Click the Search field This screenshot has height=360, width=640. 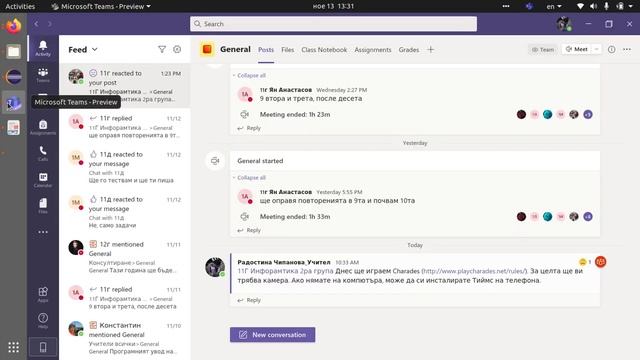pyautogui.click(x=333, y=24)
